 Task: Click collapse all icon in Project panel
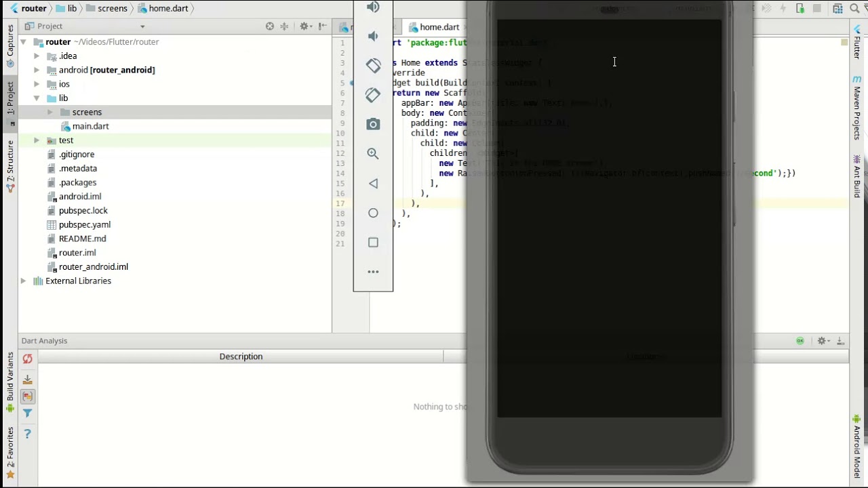coord(285,26)
